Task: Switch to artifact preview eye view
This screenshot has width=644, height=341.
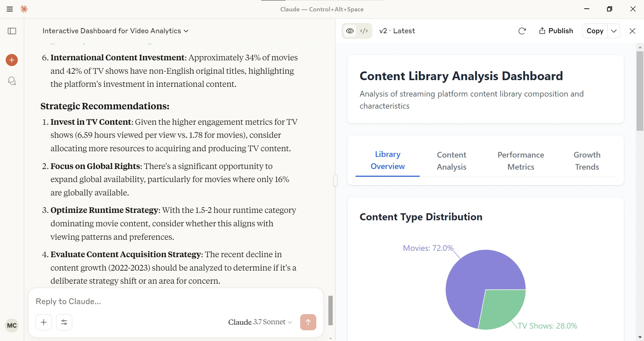Action: tap(350, 31)
